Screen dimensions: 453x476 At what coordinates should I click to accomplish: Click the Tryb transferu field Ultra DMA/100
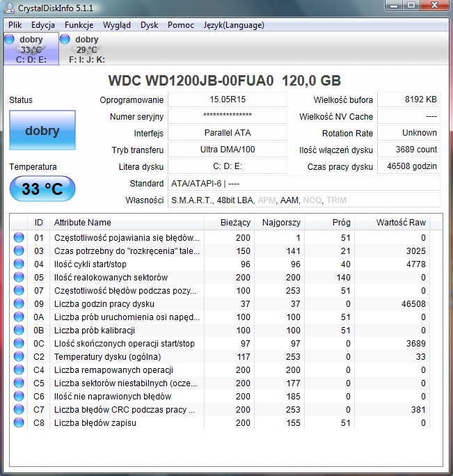click(228, 150)
